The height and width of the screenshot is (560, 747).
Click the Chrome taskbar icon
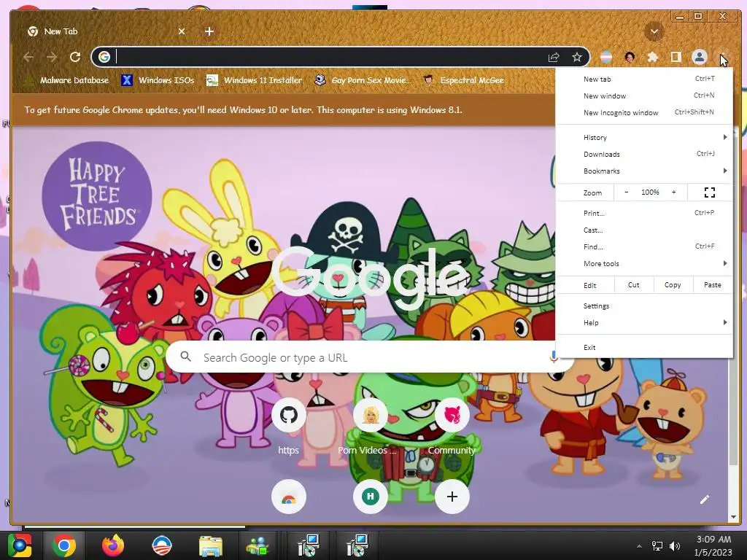(64, 545)
